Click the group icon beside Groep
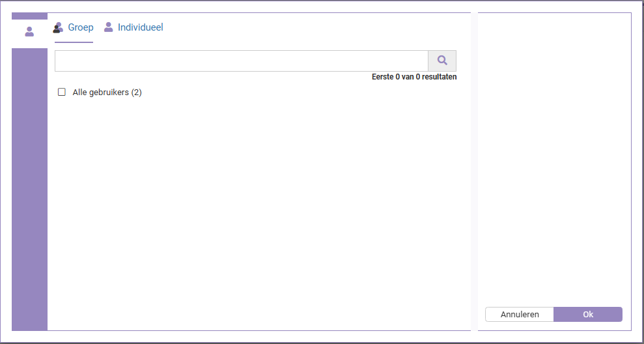644x344 pixels. click(x=59, y=27)
